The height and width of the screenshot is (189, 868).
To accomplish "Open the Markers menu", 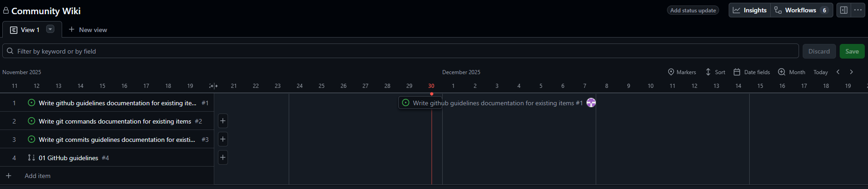I will (x=682, y=72).
